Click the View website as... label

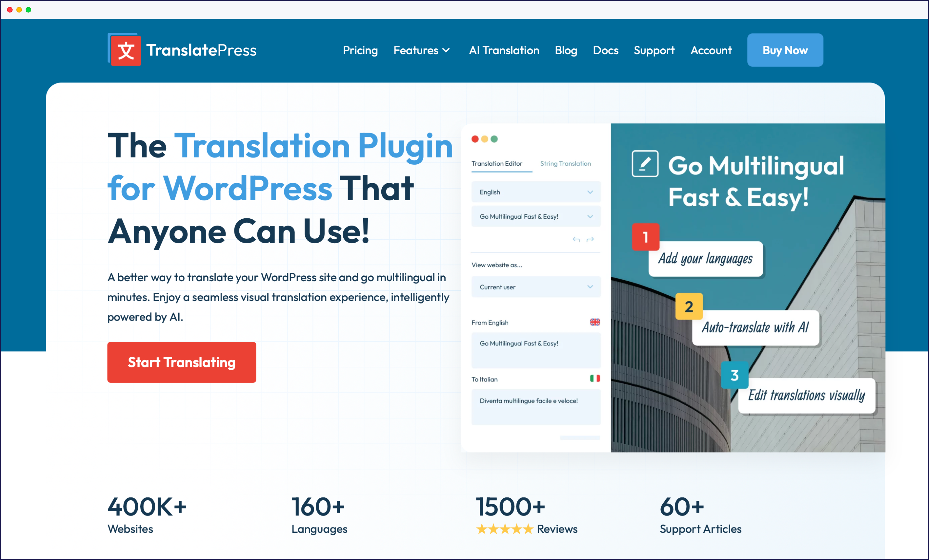click(497, 265)
